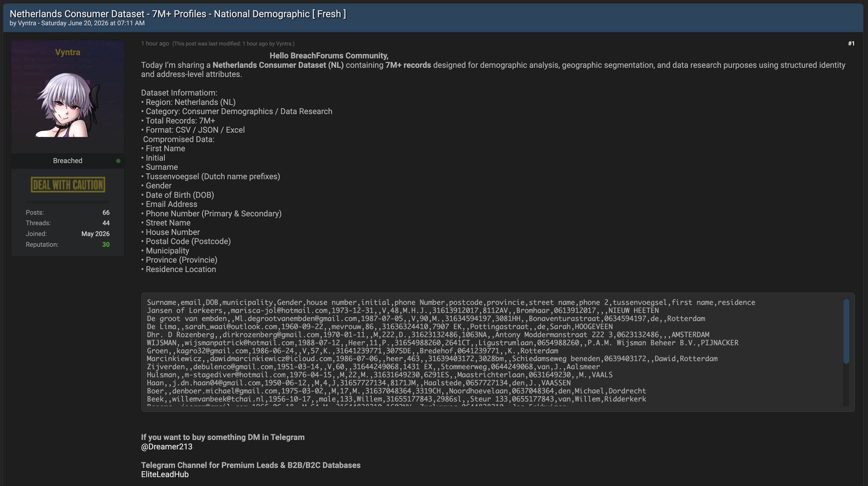Image resolution: width=868 pixels, height=486 pixels.
Task: Click the 'Province (Provincie)' bullet
Action: [179, 260]
